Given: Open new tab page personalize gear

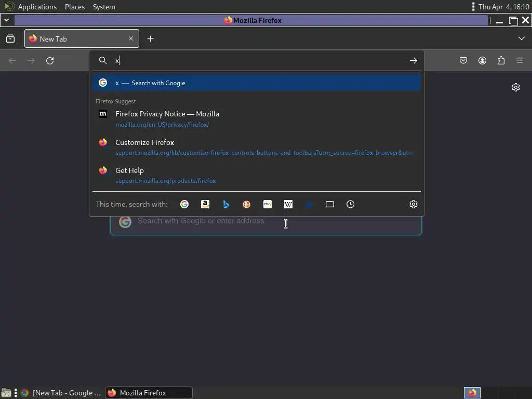Looking at the screenshot, I should coord(516,87).
